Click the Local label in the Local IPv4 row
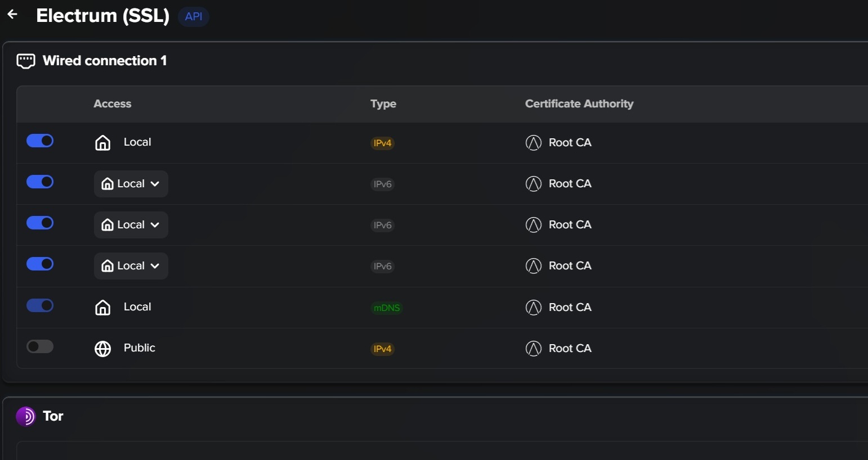This screenshot has height=460, width=868. 137,142
